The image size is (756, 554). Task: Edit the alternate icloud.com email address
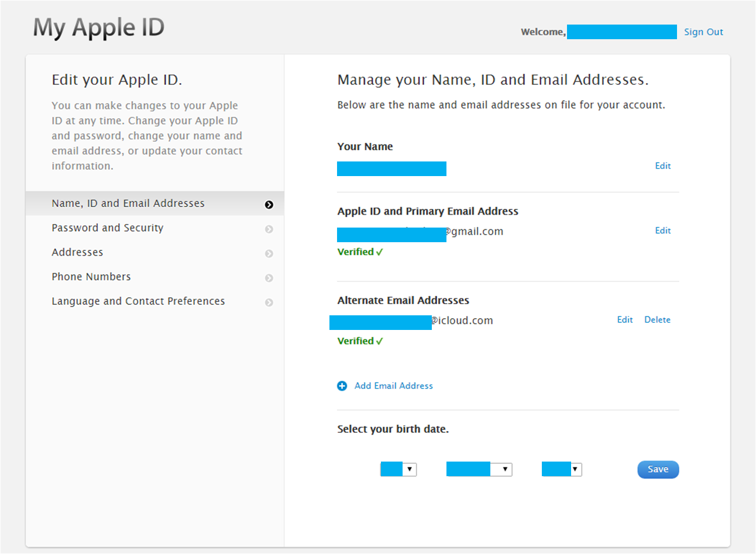pyautogui.click(x=625, y=320)
